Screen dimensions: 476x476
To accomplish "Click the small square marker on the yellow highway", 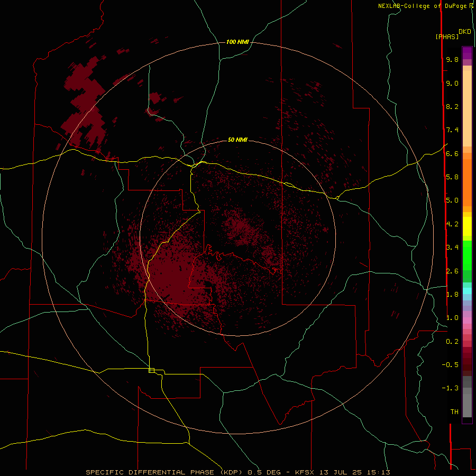I will (x=151, y=370).
